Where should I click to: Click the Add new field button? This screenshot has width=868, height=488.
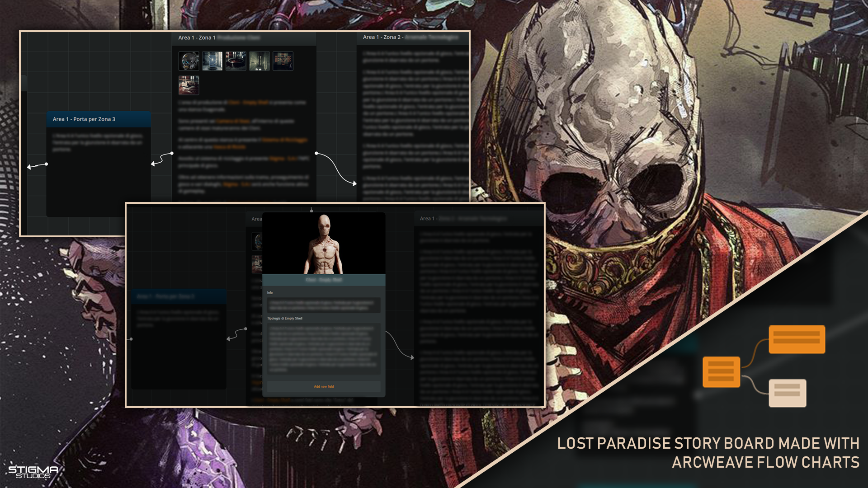pos(324,387)
